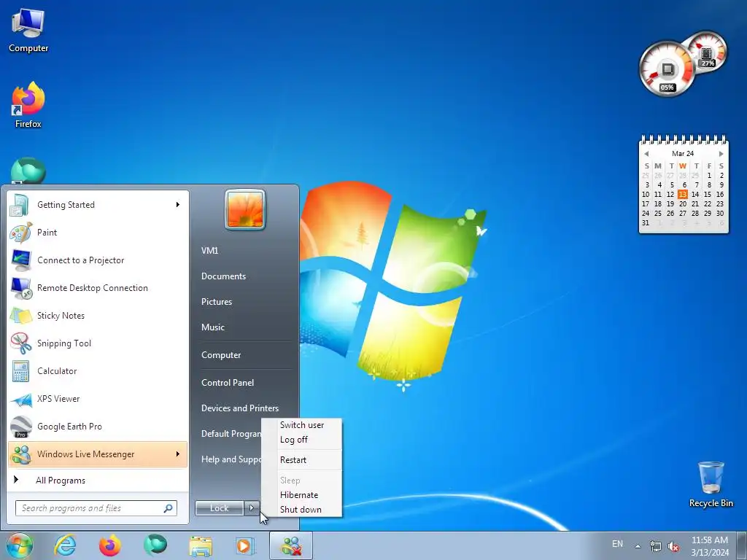Click the Mar 24 calendar header
This screenshot has height=560, width=747.
pyautogui.click(x=683, y=154)
